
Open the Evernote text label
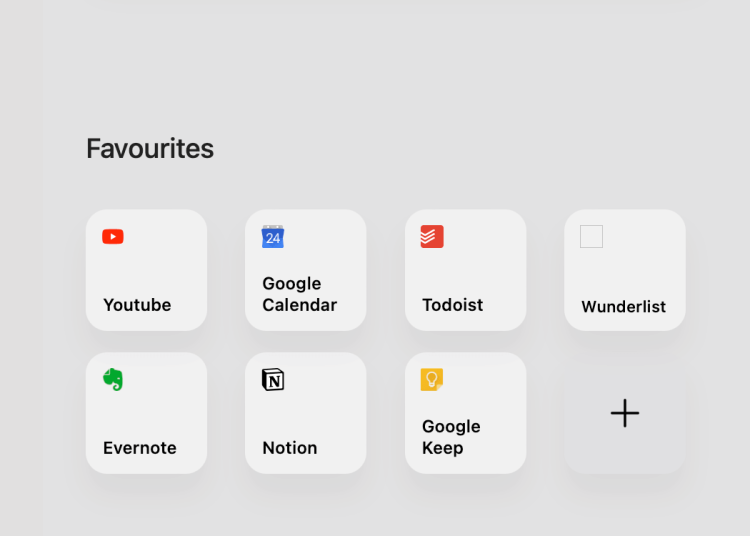tap(140, 448)
